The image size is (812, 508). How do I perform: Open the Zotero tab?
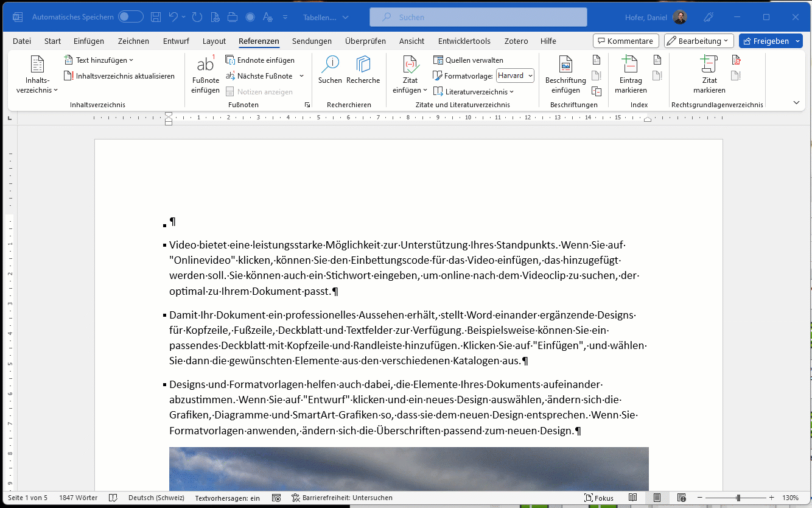(516, 41)
